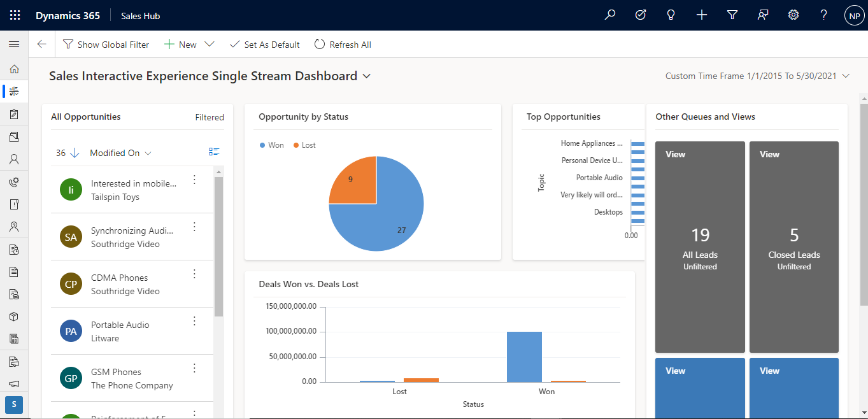Switch stream to tile view icon
Viewport: 868px width, 419px height.
[214, 152]
